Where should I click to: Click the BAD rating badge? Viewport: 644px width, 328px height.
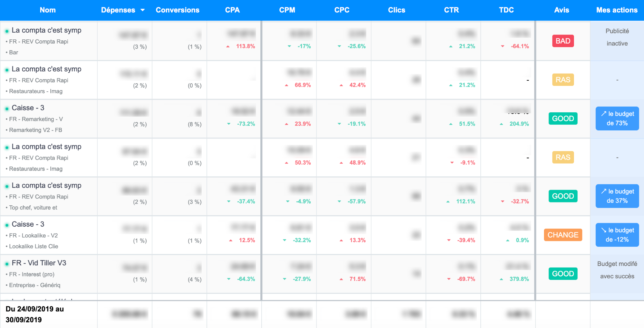coord(563,41)
